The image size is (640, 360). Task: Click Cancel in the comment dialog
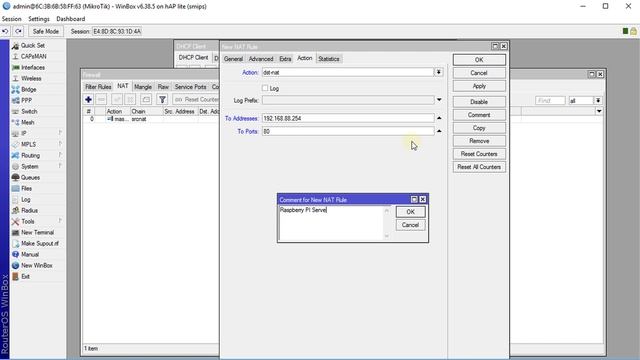click(x=411, y=225)
